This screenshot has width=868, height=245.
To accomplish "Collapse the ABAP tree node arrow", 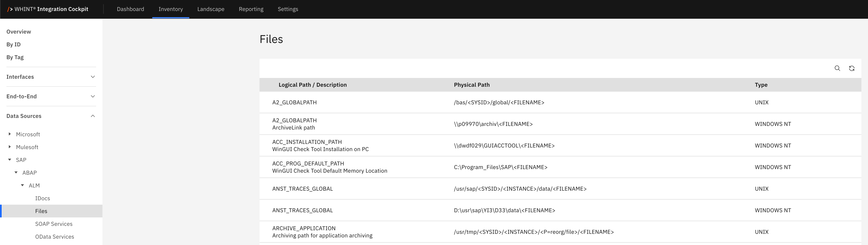I will pyautogui.click(x=16, y=172).
